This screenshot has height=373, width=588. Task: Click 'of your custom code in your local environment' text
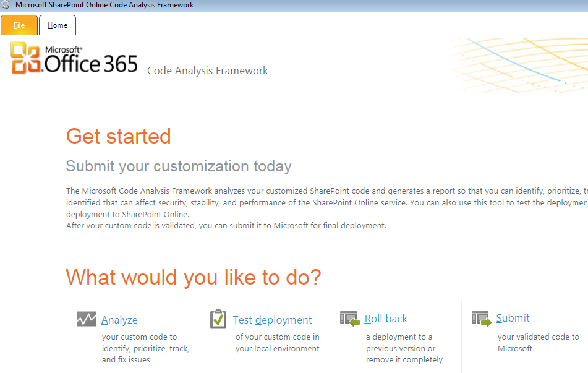tap(278, 343)
